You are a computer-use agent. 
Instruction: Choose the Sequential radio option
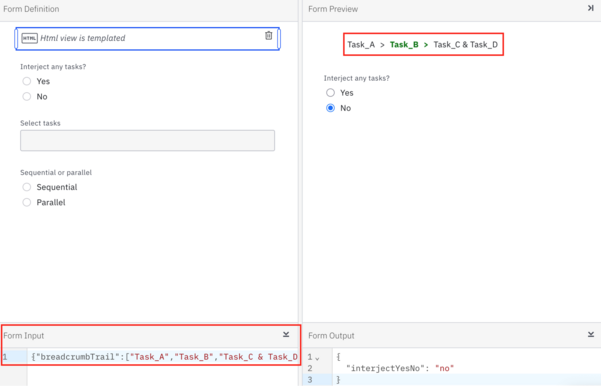pyautogui.click(x=26, y=187)
